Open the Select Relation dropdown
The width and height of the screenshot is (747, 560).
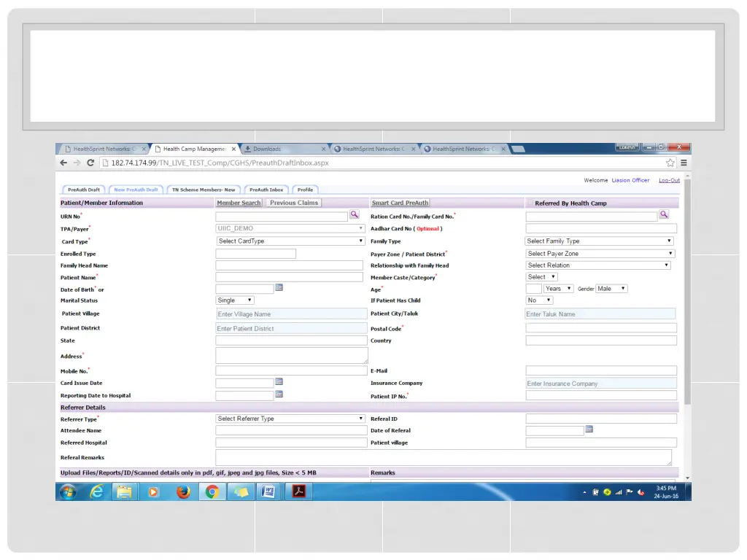[598, 265]
